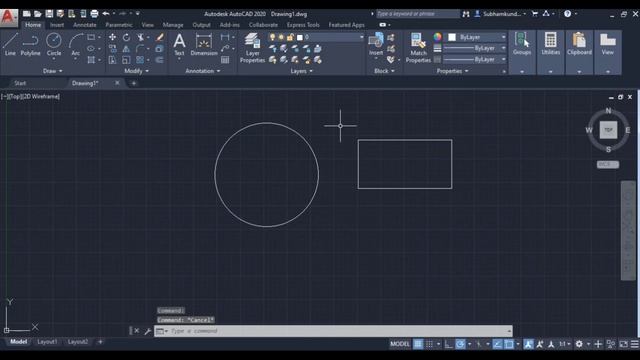This screenshot has height=360, width=640.
Task: Switch to the Layout1 tab
Action: tap(47, 342)
